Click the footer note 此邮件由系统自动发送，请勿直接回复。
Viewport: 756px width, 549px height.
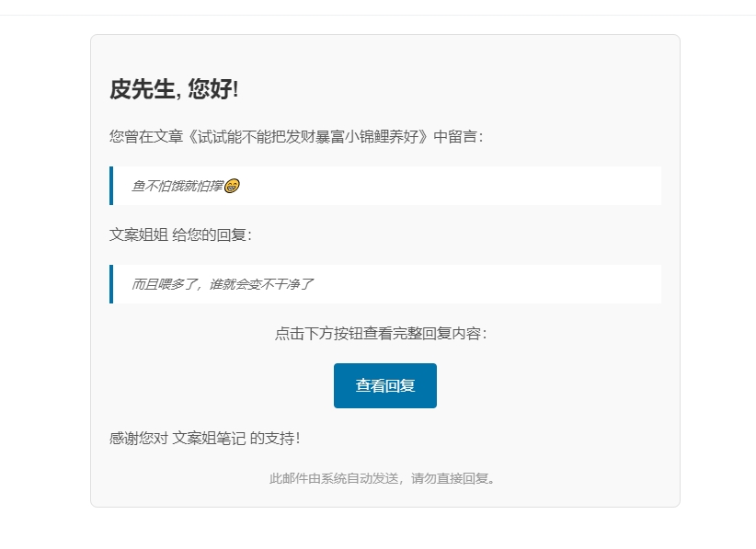[x=383, y=478]
